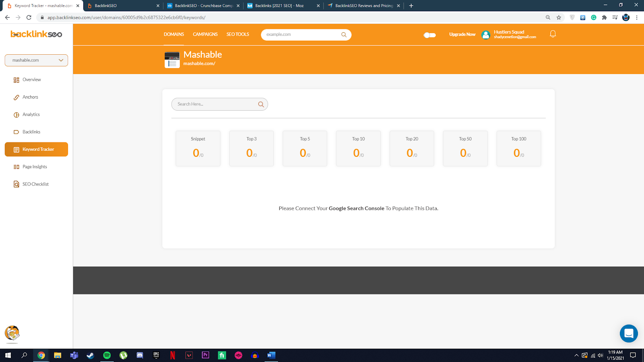
Task: Open the CAMPAIGNS top navigation tab
Action: 205,34
